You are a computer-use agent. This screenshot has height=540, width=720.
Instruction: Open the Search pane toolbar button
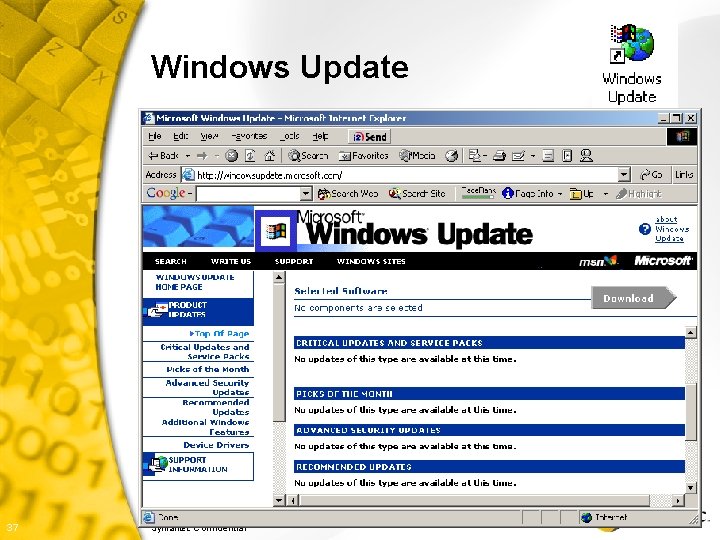tap(308, 156)
